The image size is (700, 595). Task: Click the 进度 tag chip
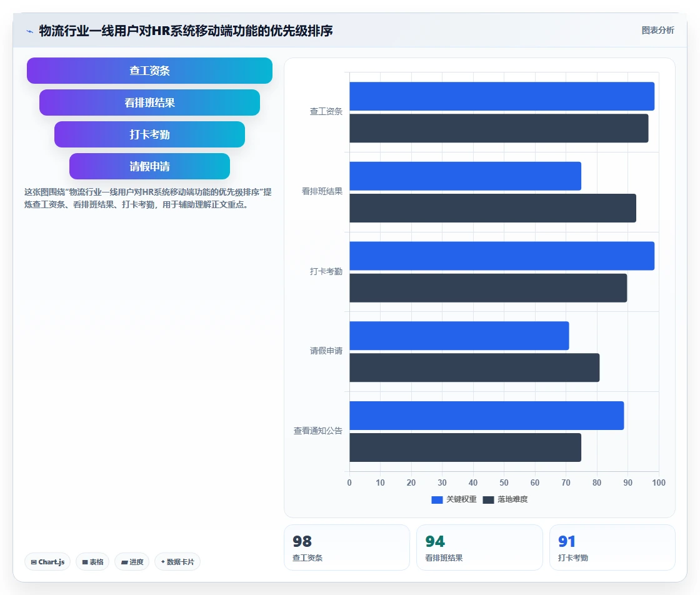(132, 562)
